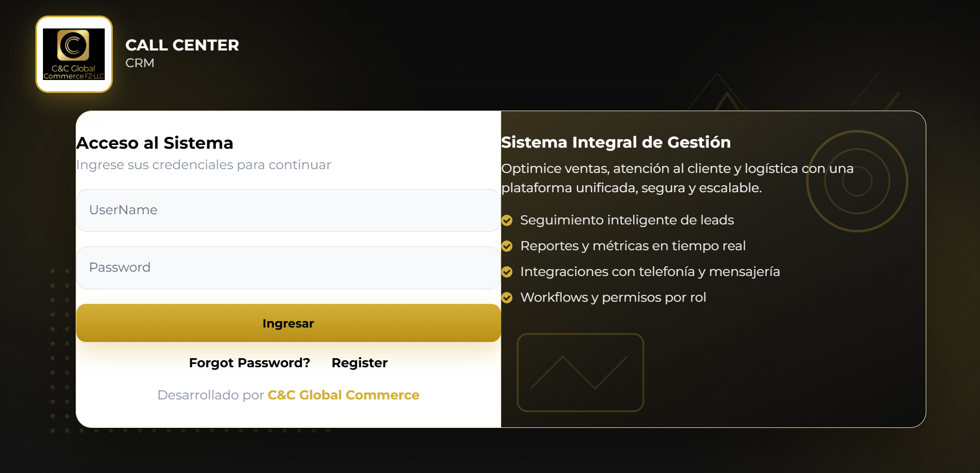Open the Forgot Password page
This screenshot has width=980, height=473.
249,362
